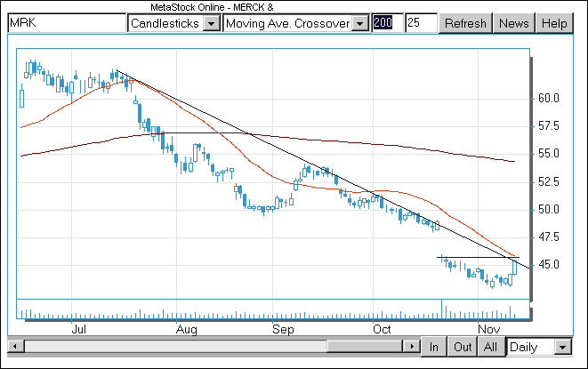Viewport: 588px width, 369px height.
Task: Click the Help button
Action: (554, 23)
